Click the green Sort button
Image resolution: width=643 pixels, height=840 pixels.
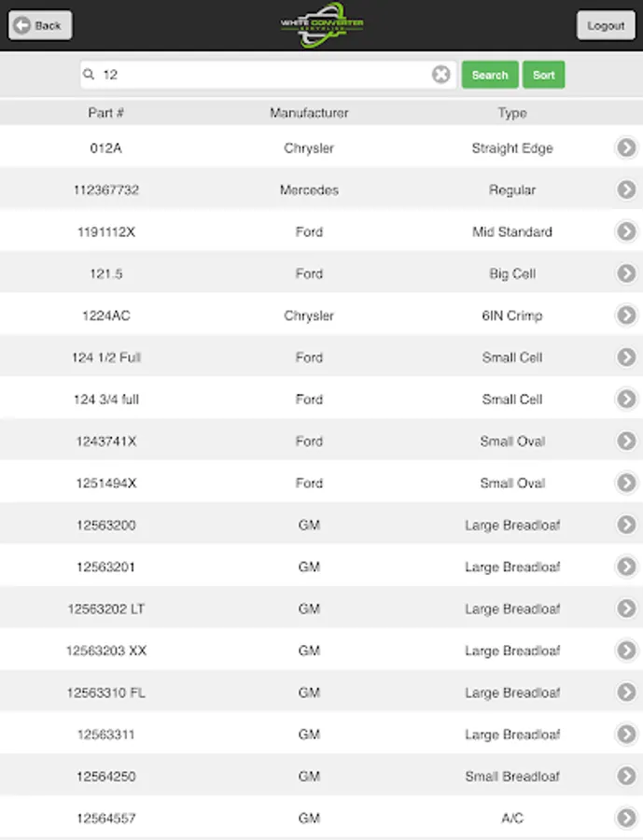pyautogui.click(x=543, y=75)
